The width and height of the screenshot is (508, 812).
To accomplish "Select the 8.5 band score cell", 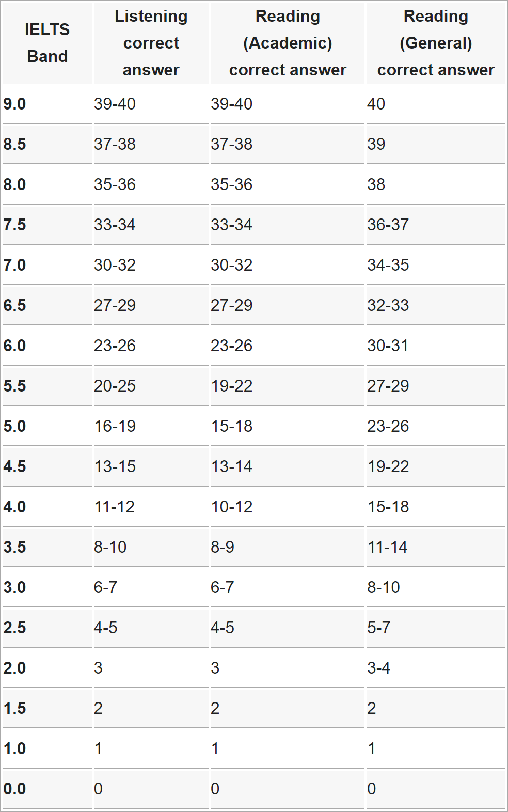I will (x=15, y=144).
